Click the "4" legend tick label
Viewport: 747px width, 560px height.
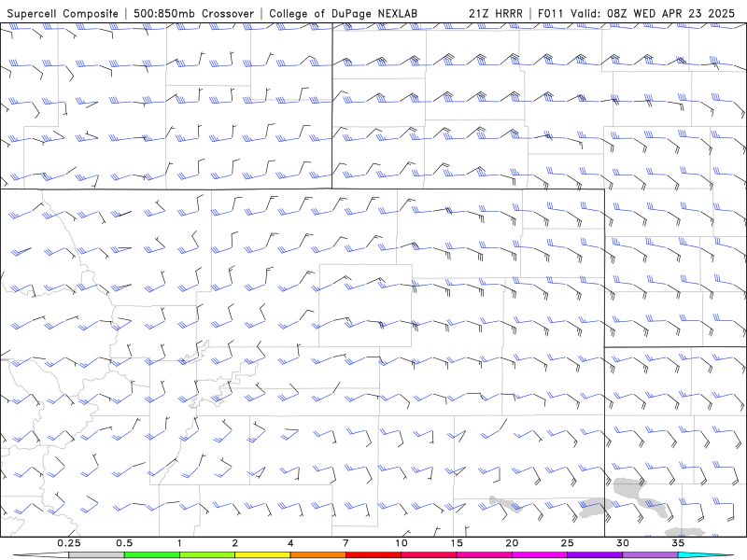coord(290,543)
